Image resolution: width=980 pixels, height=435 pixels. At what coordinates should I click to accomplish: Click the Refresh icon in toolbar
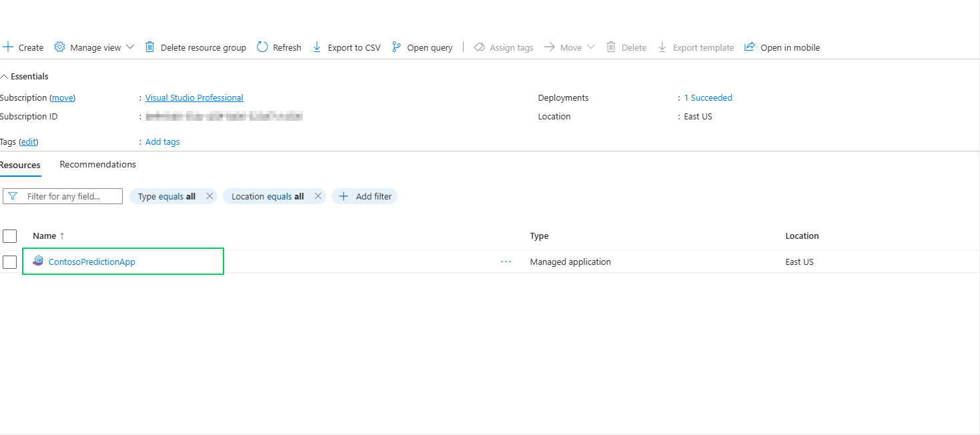(x=262, y=47)
